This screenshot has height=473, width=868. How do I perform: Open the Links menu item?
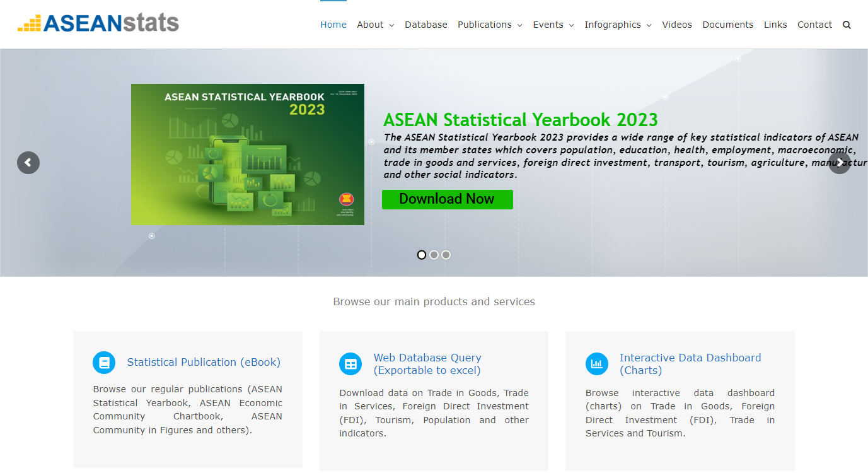click(775, 25)
